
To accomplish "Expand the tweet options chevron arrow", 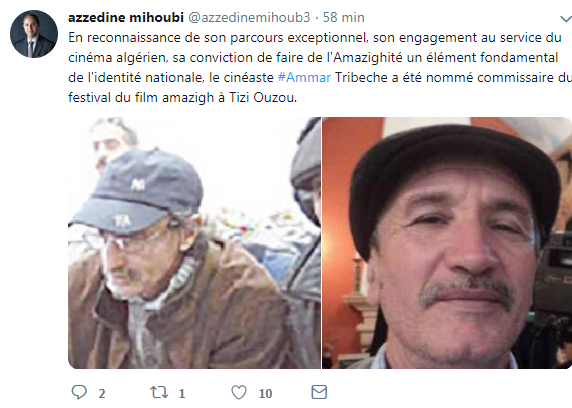I will point(566,19).
